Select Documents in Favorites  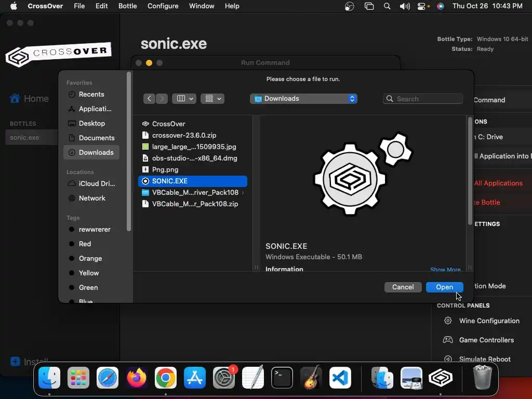pos(91,138)
